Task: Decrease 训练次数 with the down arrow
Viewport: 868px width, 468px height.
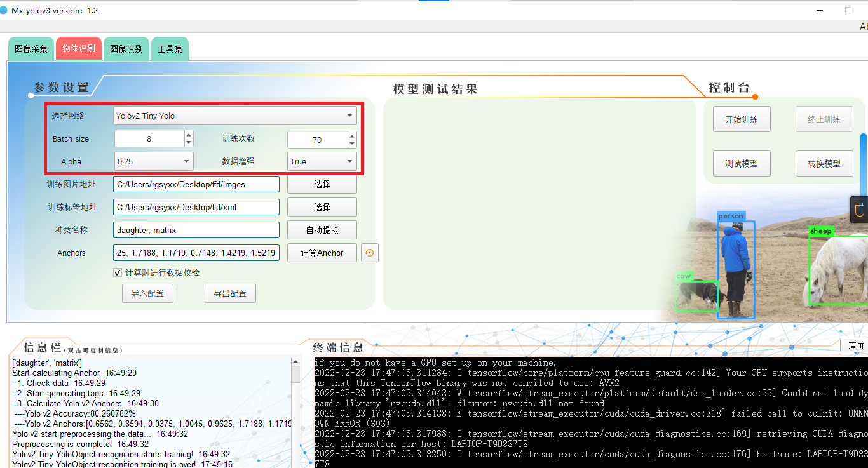Action: [x=352, y=144]
